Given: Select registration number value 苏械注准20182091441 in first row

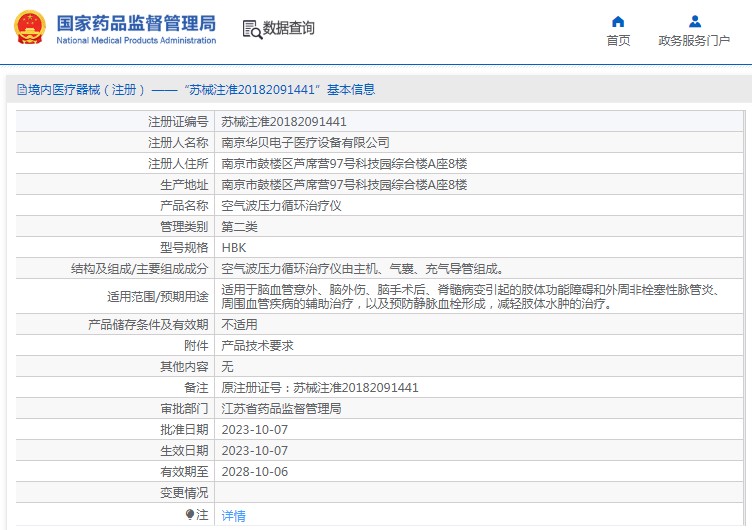Looking at the screenshot, I should (284, 122).
